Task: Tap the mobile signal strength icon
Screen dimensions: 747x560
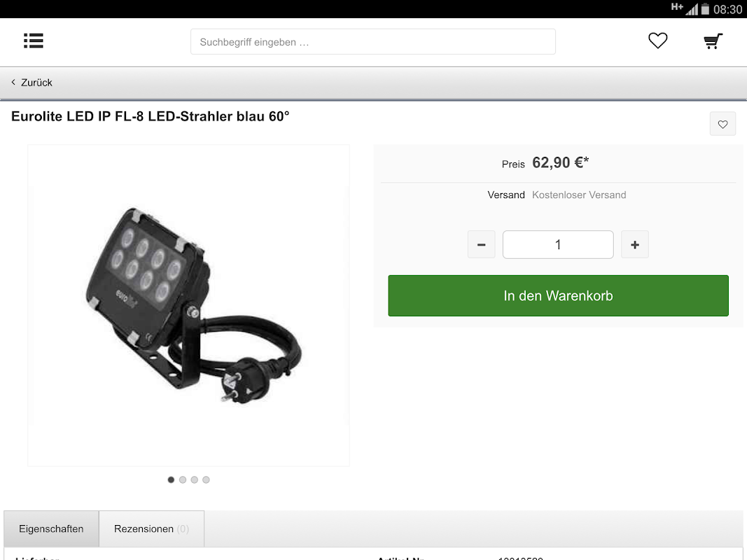Action: point(691,9)
